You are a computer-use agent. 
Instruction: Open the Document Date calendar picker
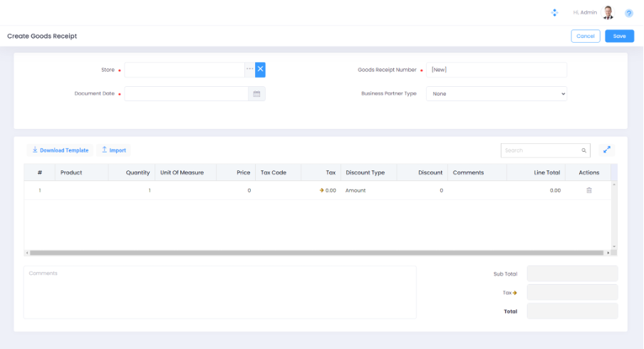pyautogui.click(x=256, y=93)
